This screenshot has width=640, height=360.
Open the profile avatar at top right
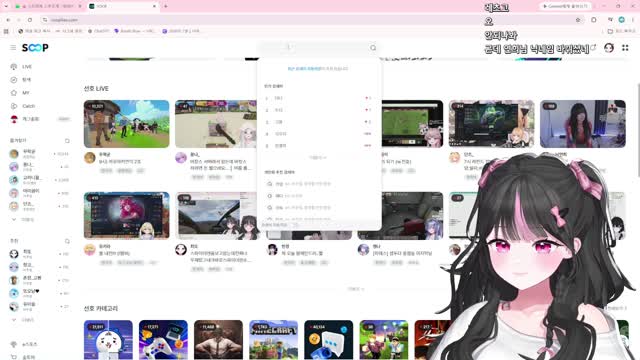pos(609,48)
